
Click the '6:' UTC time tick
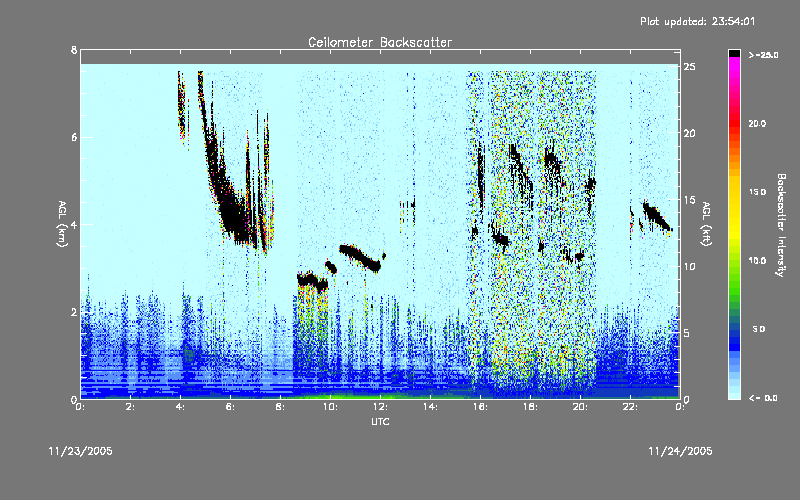tap(231, 407)
